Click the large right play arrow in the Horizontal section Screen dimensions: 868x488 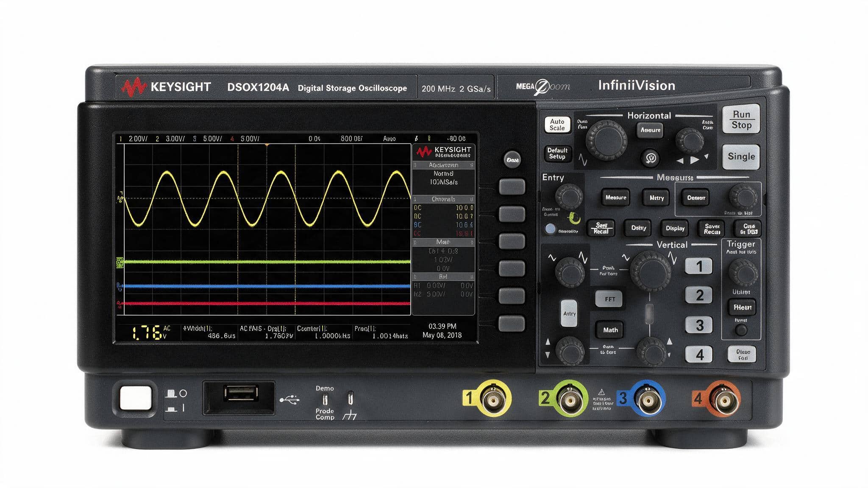pyautogui.click(x=695, y=160)
